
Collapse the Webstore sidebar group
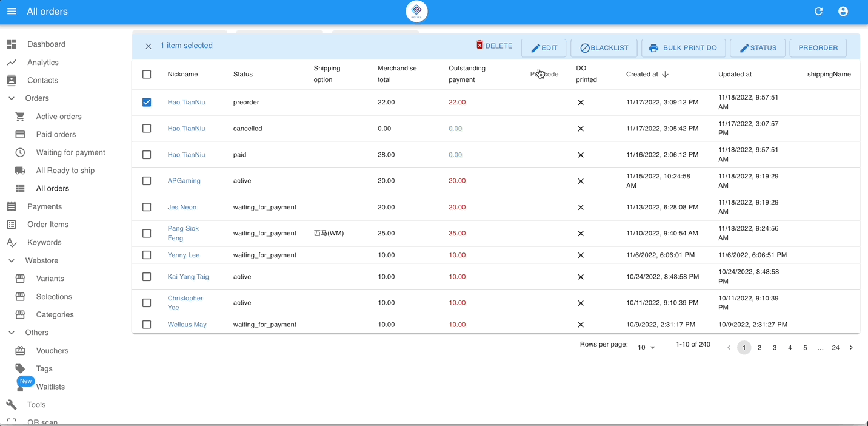click(x=12, y=260)
